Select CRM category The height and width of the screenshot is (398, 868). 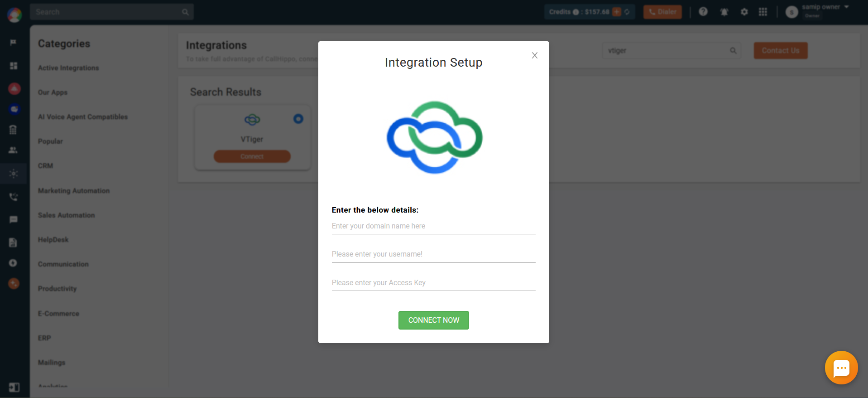pyautogui.click(x=45, y=165)
